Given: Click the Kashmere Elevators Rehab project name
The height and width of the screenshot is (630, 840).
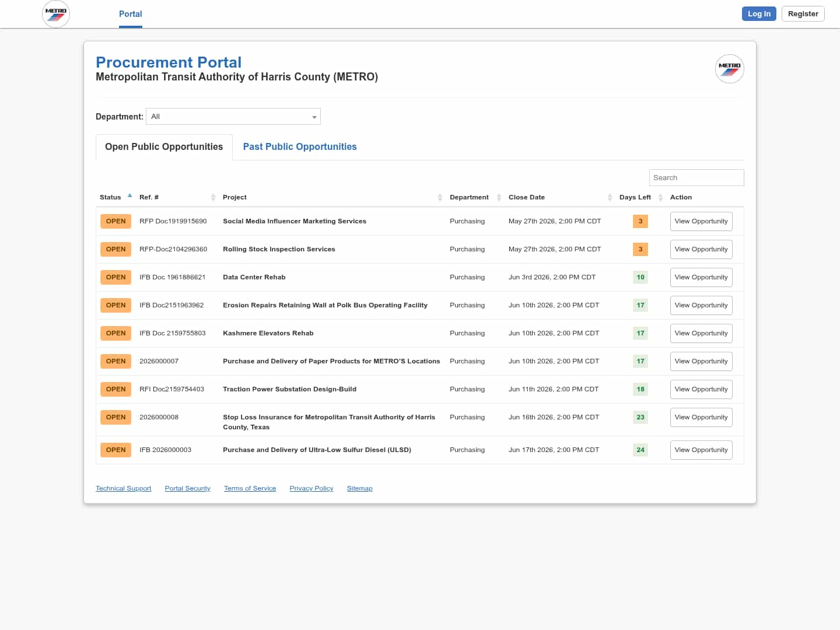Looking at the screenshot, I should [x=268, y=334].
